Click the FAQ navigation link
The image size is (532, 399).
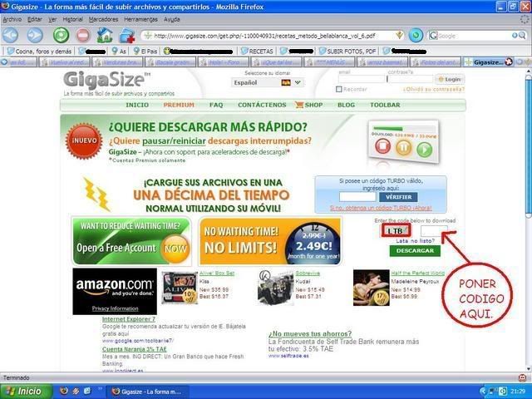[216, 105]
